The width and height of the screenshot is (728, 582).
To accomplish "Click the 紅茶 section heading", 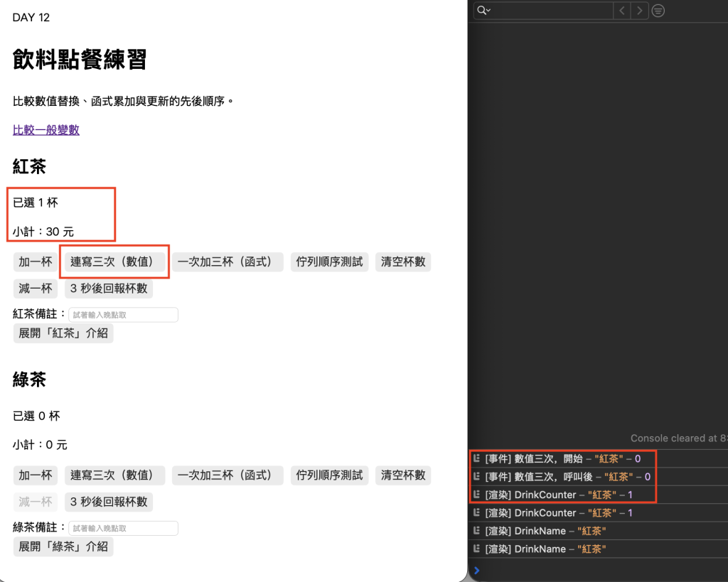I will pyautogui.click(x=29, y=166).
